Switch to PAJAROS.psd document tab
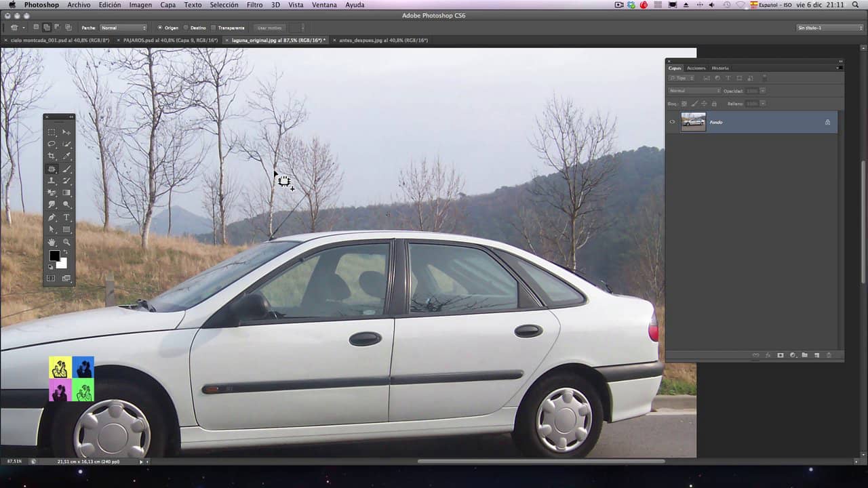Screen dimensions: 868x488 coord(170,40)
